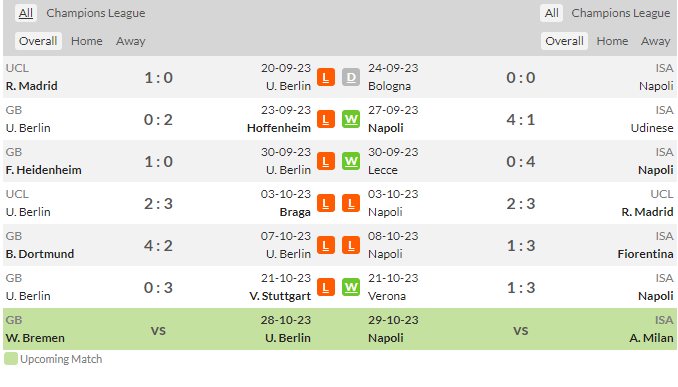This screenshot has width=678, height=387.
Task: Select the right Overall filter tab
Action: [x=564, y=41]
